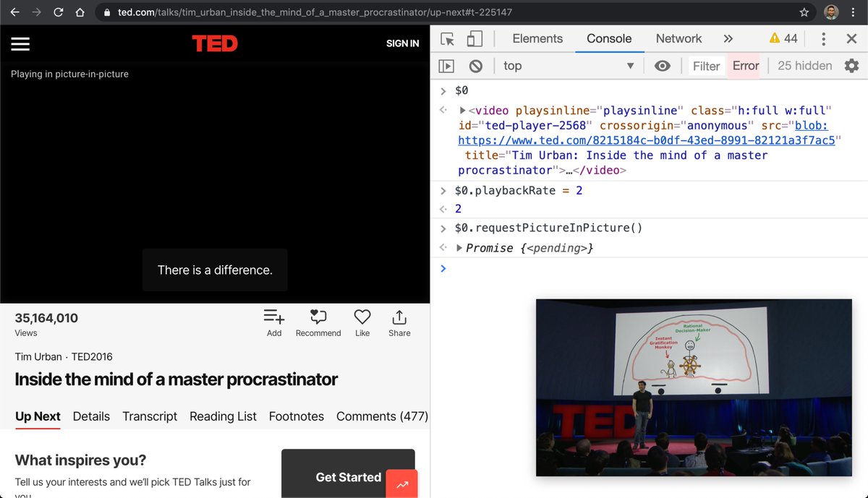Open the Reading List tab
The height and width of the screenshot is (498, 868).
(x=223, y=416)
